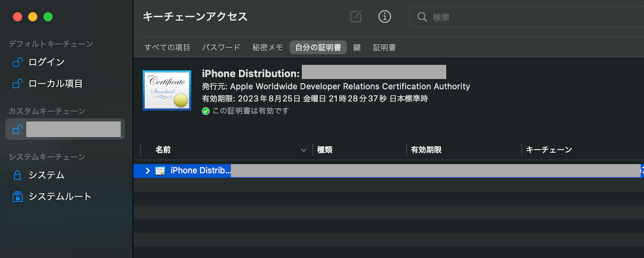Click the キーチェーンアクセス window title
644x258 pixels.
pos(195,17)
